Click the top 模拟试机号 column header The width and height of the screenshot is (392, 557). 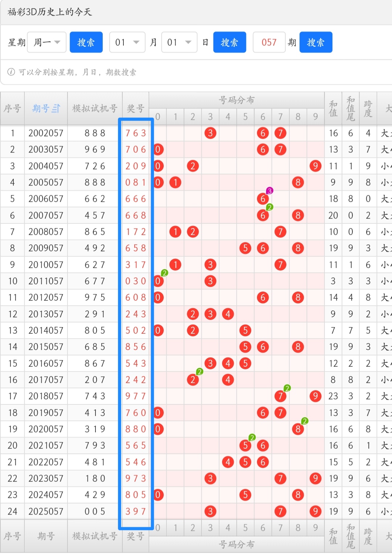(x=95, y=108)
